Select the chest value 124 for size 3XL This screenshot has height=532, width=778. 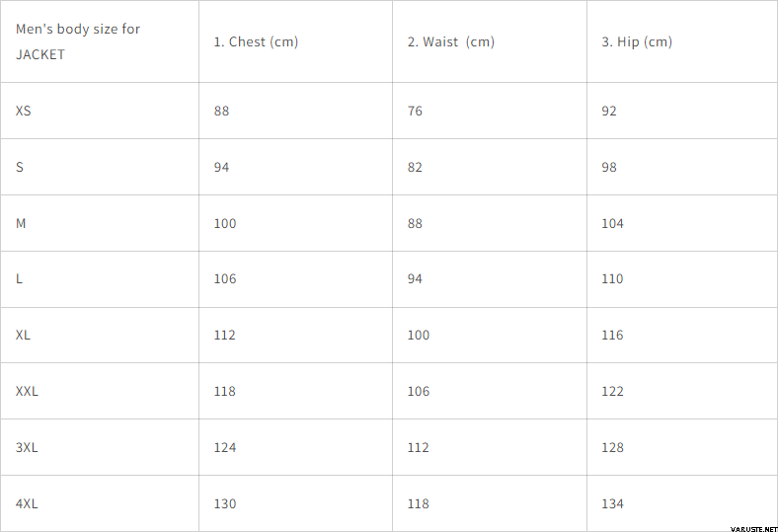pos(225,447)
